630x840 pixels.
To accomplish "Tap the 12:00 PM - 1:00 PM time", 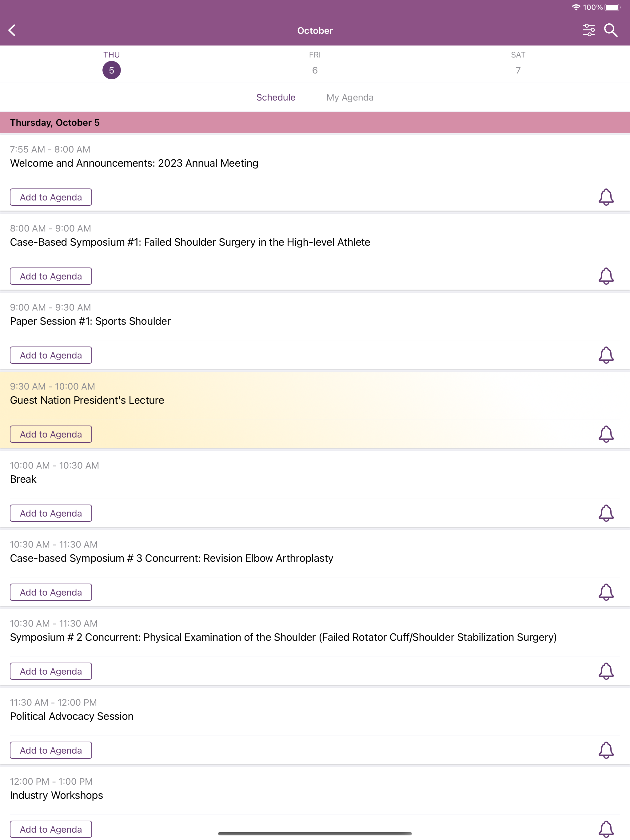I will coord(51,781).
